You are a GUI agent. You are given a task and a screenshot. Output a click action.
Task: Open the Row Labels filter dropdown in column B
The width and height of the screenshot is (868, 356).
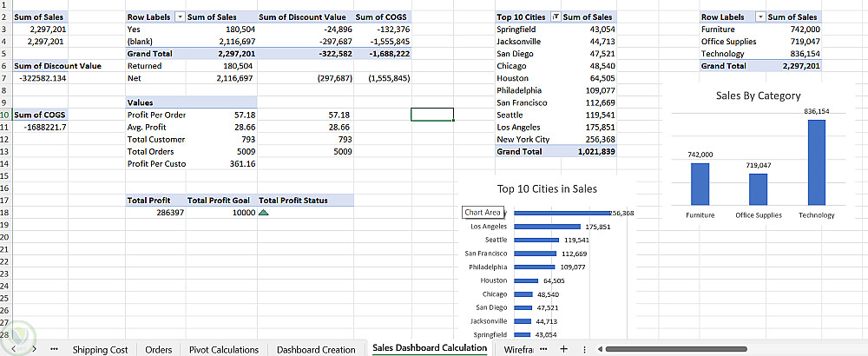180,17
